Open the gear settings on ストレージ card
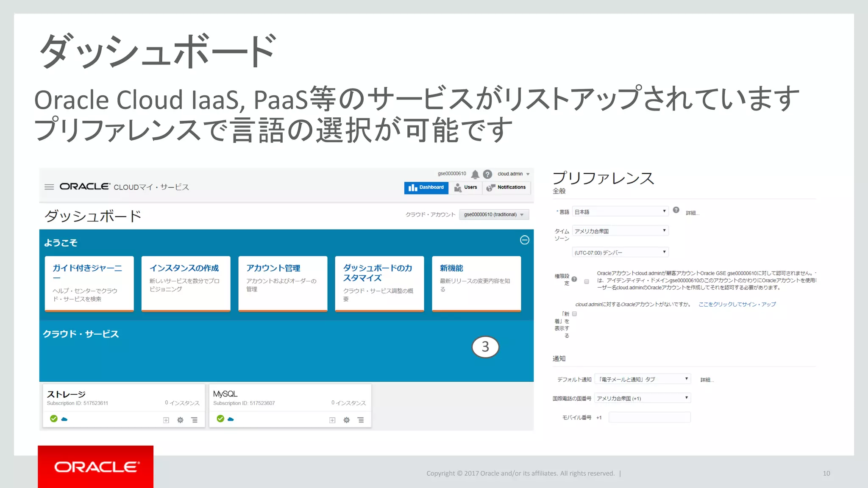Screen dimensions: 868x488 (x=180, y=420)
